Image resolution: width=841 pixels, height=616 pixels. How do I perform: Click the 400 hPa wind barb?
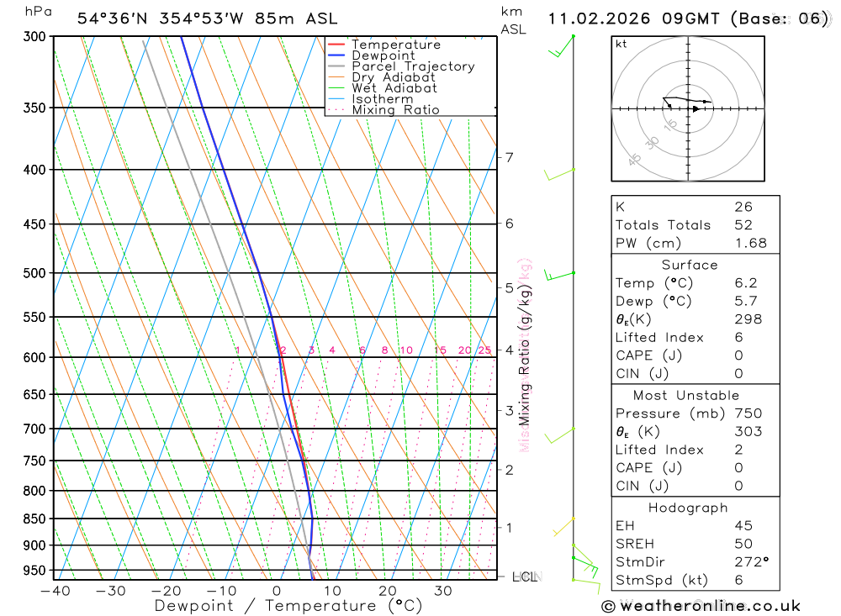coord(559,174)
